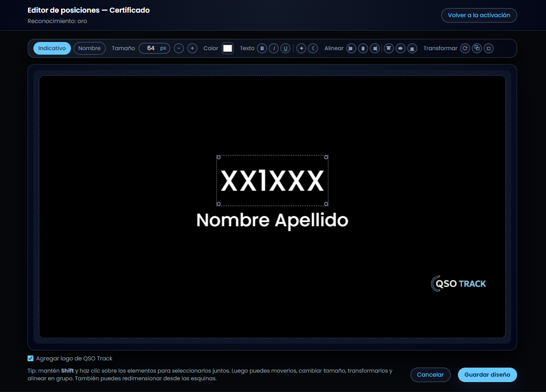The image size is (546, 392).
Task: Align element to vertical middle
Action: (x=400, y=48)
